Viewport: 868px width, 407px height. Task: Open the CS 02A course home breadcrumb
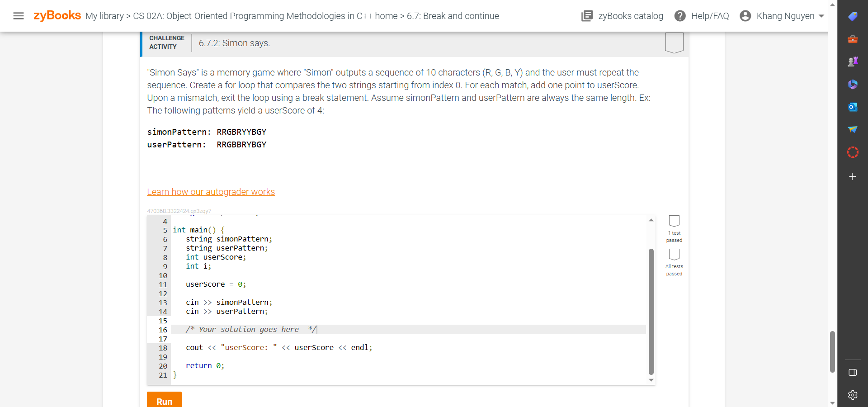pos(265,16)
